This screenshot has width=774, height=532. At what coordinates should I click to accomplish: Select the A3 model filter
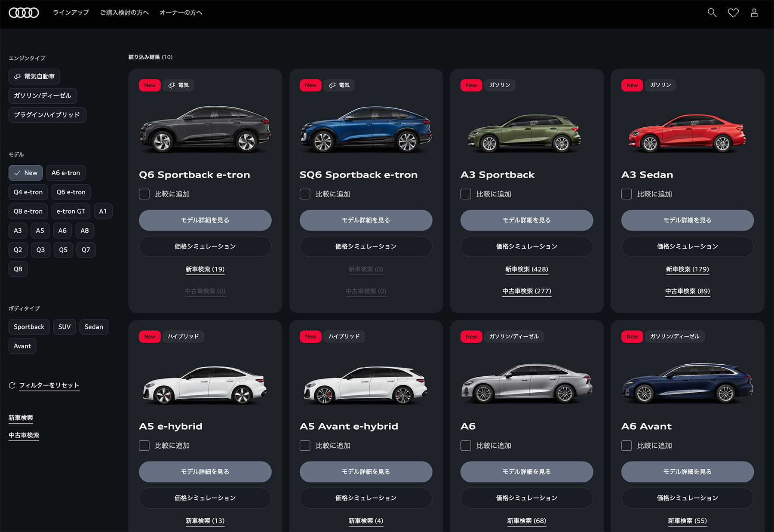tap(18, 231)
